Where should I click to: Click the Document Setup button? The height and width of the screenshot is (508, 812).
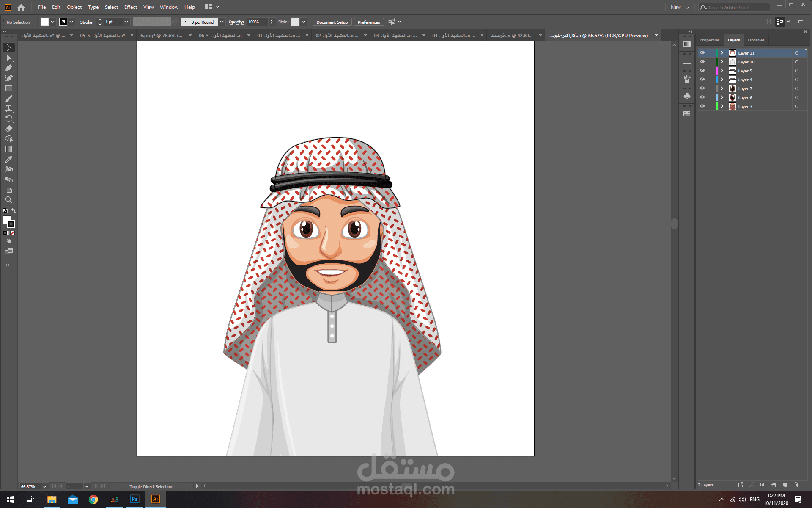332,22
